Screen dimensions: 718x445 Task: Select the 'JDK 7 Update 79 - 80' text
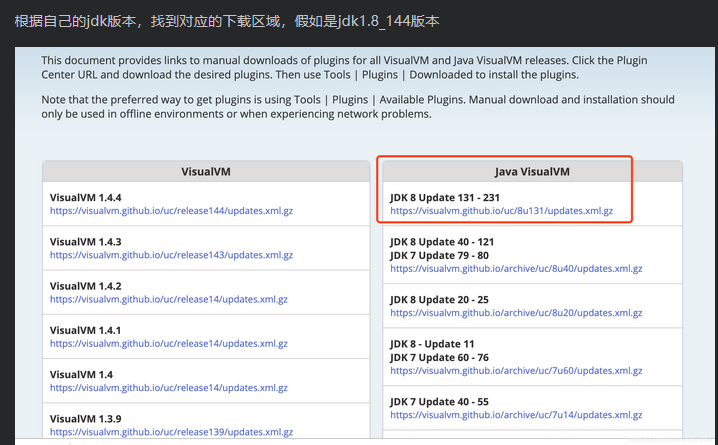439,255
